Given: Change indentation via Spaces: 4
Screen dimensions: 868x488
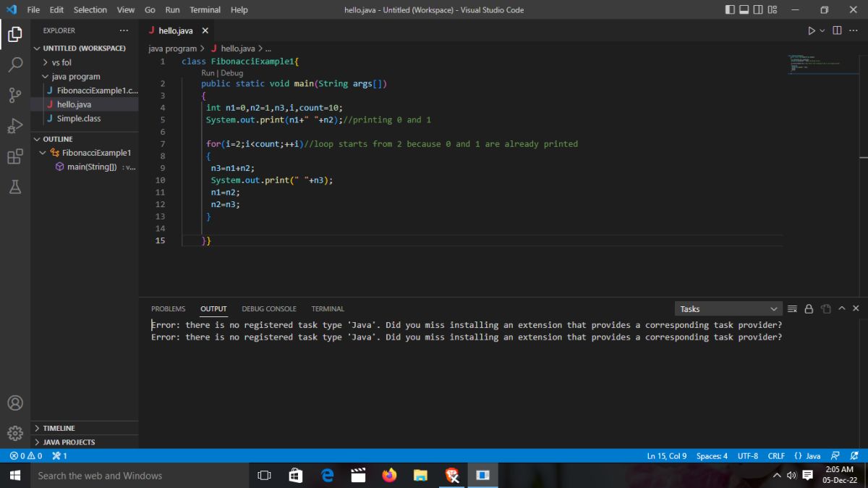Looking at the screenshot, I should click(x=712, y=456).
